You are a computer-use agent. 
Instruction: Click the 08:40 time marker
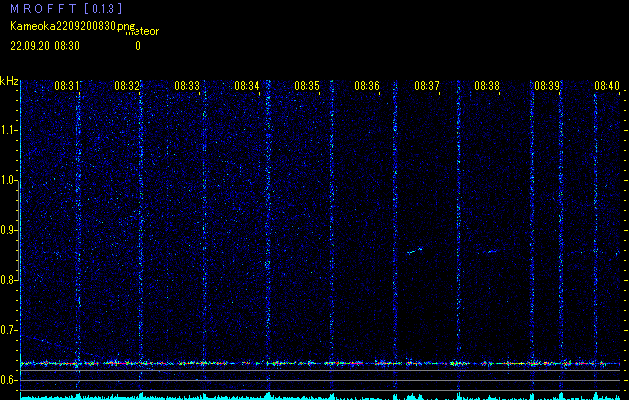click(x=607, y=85)
